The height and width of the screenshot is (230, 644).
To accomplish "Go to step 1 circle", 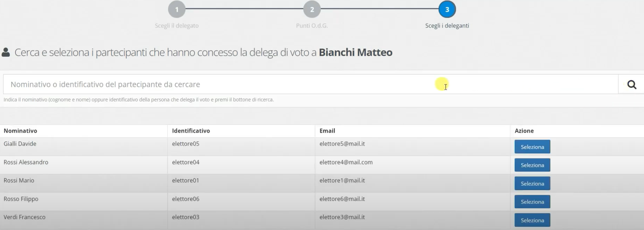I will (177, 9).
